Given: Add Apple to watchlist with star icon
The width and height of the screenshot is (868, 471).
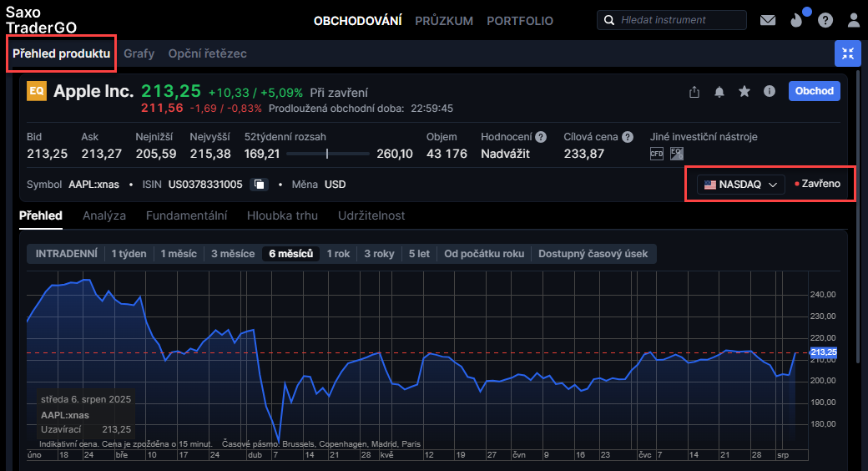Looking at the screenshot, I should click(x=744, y=91).
